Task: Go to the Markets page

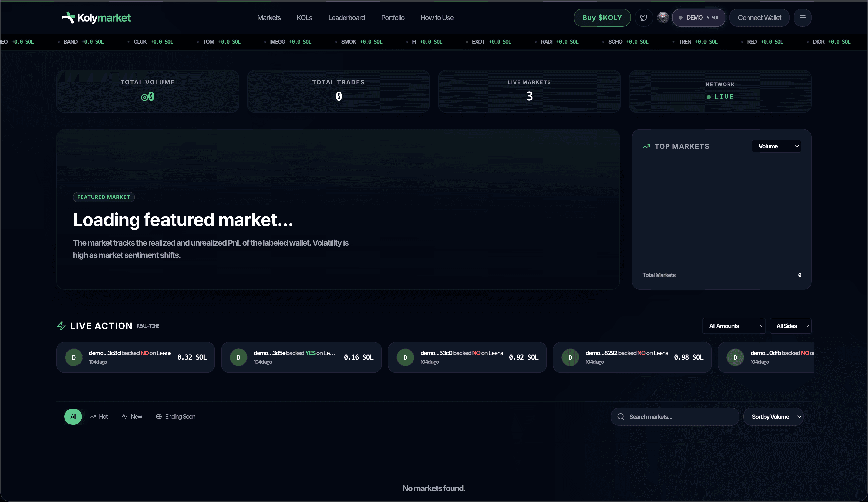Action: point(269,18)
